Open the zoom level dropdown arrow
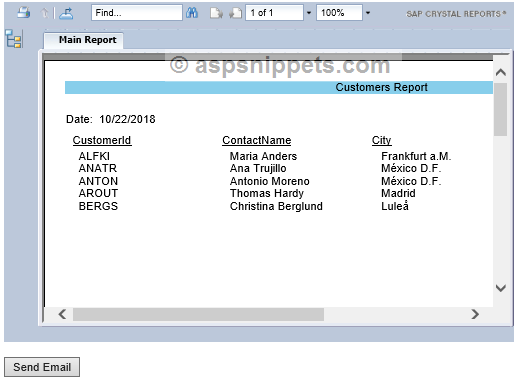Screen dimensions: 524x383 click(x=368, y=13)
